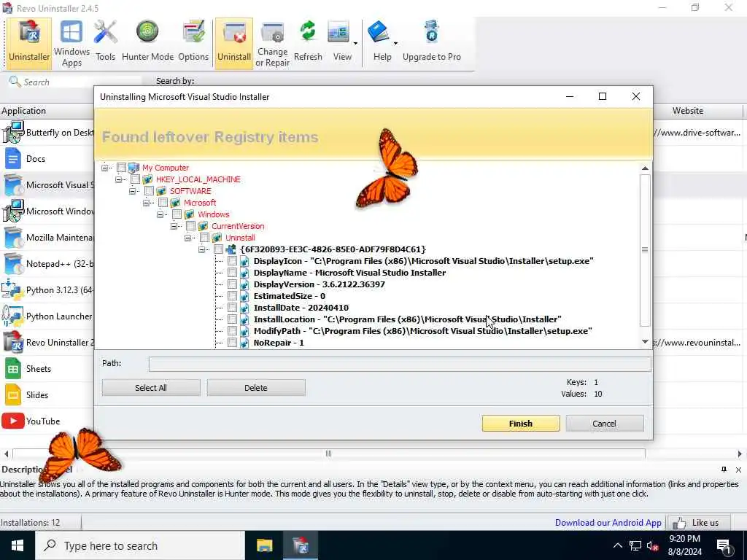Pin the Description panel
The image size is (747, 560).
coord(724,470)
